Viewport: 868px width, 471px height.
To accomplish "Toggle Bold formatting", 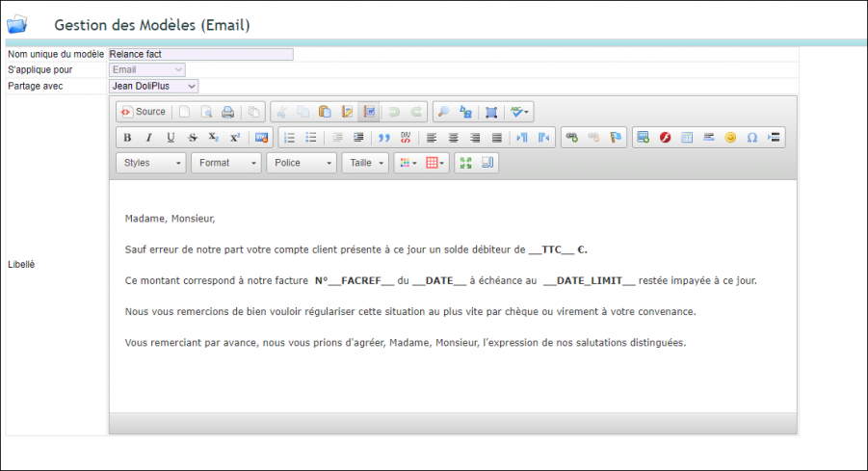I will pos(127,138).
